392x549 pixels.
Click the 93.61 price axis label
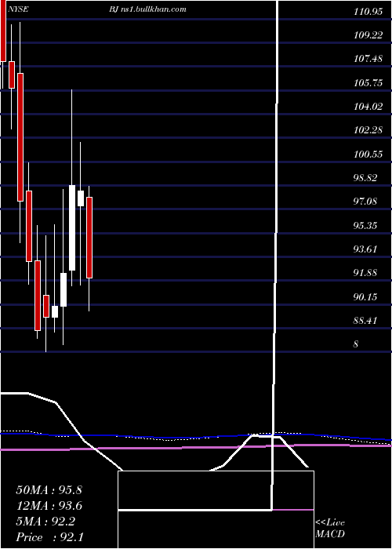tap(365, 249)
